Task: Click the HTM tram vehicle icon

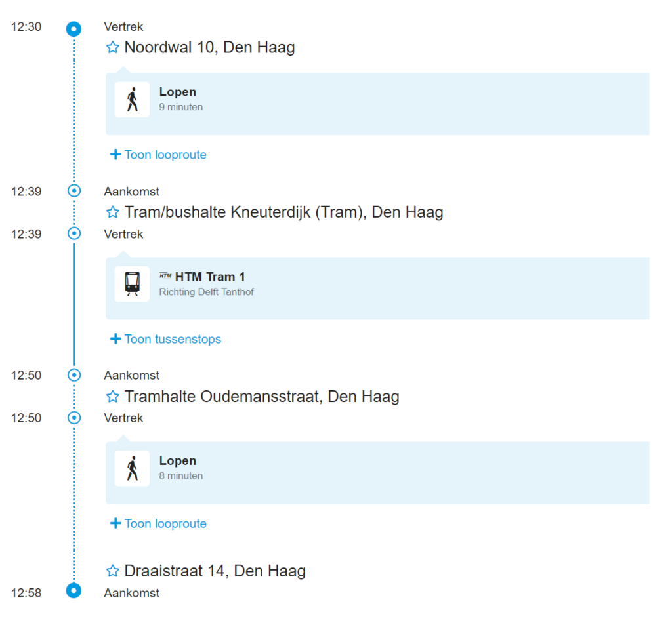Action: tap(132, 284)
